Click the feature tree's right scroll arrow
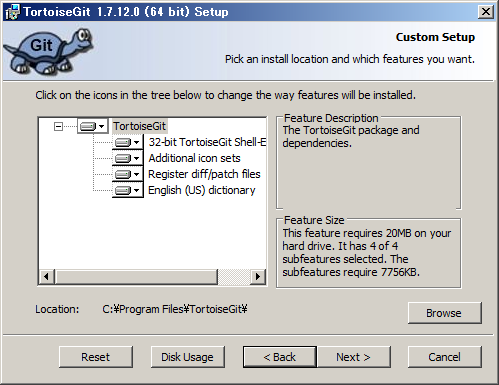This screenshot has height=385, width=499. [258, 276]
